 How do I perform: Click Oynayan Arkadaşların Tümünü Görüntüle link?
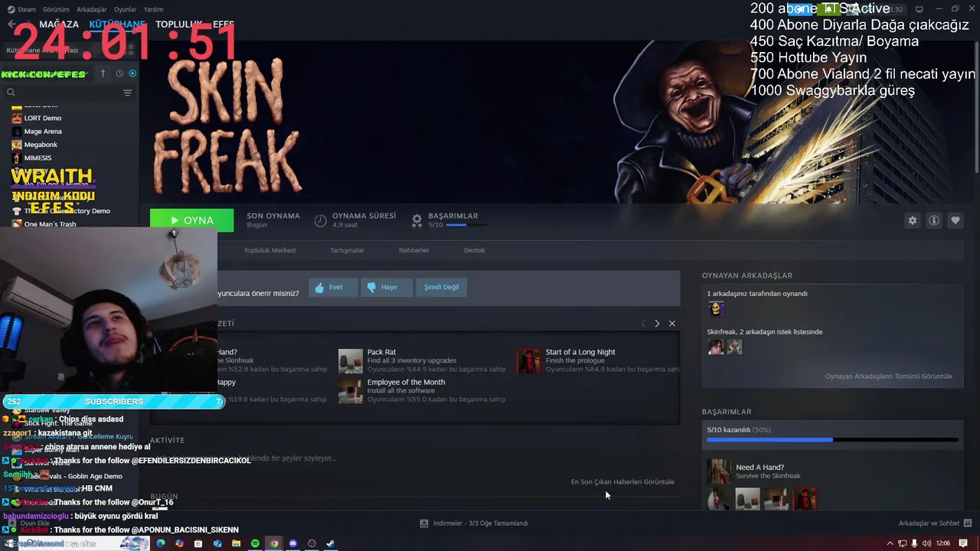pyautogui.click(x=888, y=377)
